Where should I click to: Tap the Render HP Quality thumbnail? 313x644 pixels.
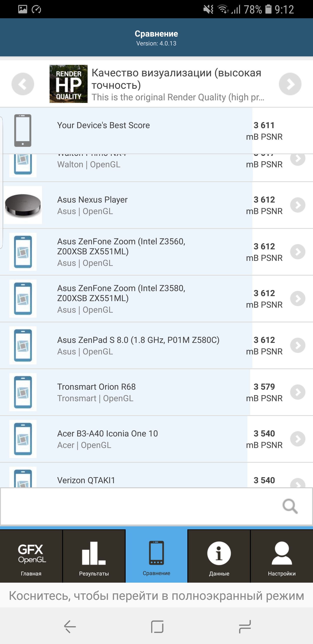pos(68,84)
